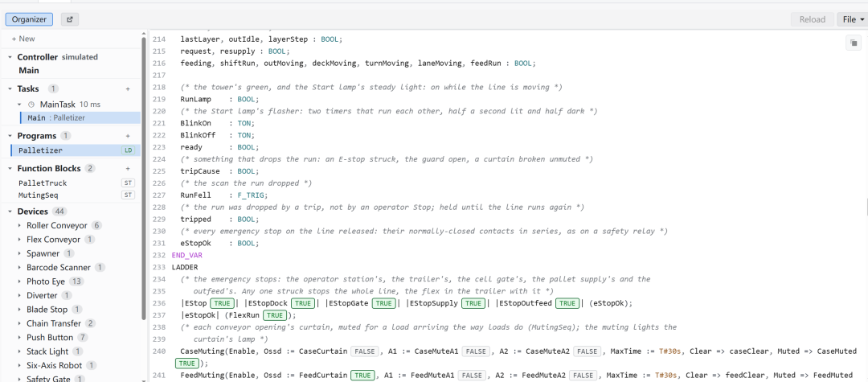This screenshot has height=382, width=868.
Task: Expand the Chain Transfer device group
Action: [20, 323]
